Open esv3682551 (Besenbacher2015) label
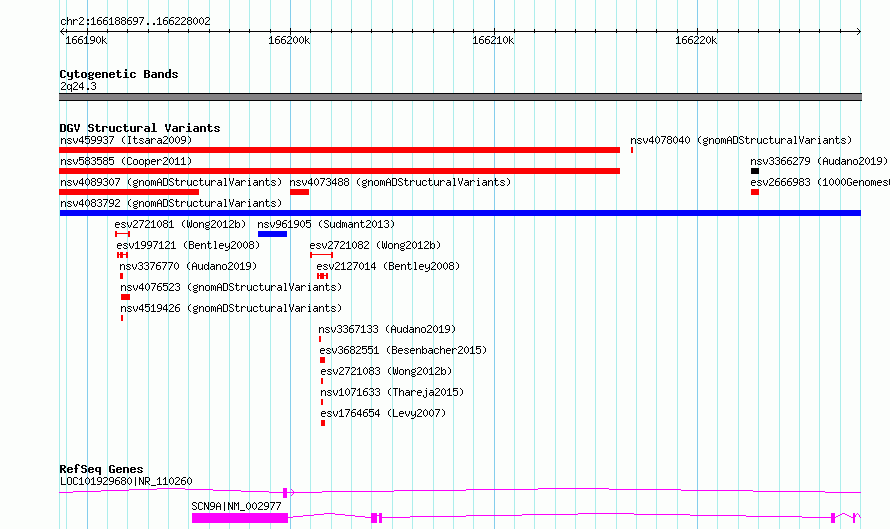The height and width of the screenshot is (529, 890). [403, 350]
